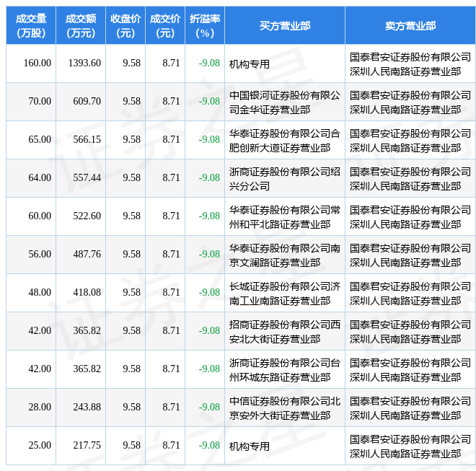Screen dimensions: 476x471
Task: Click the 卖方营业部 column header
Action: point(410,25)
